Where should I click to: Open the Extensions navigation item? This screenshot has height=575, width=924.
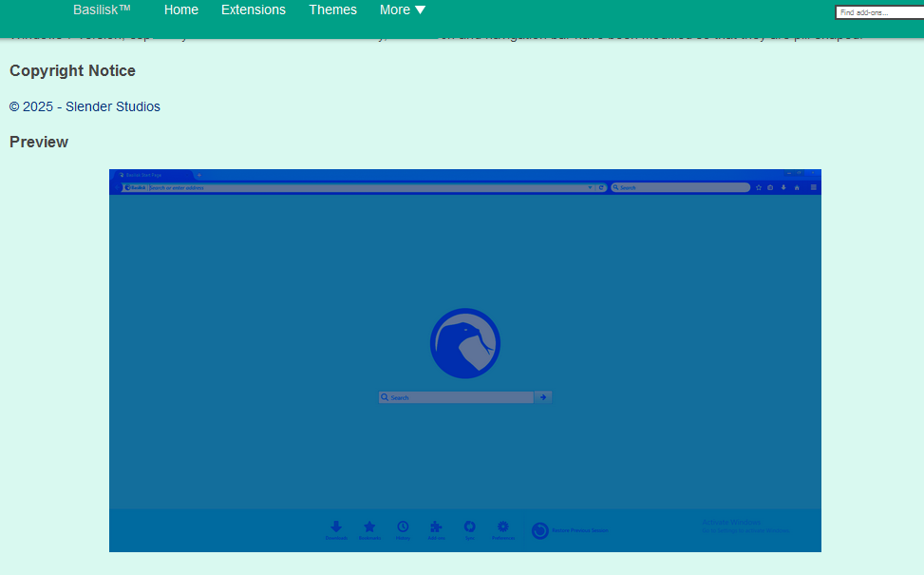click(x=254, y=10)
